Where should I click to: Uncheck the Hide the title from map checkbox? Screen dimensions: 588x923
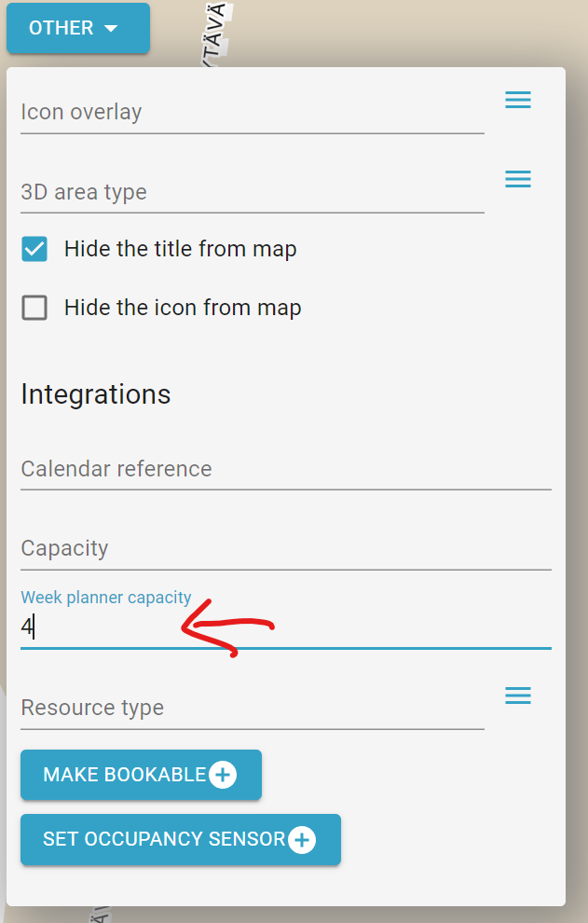[x=34, y=249]
